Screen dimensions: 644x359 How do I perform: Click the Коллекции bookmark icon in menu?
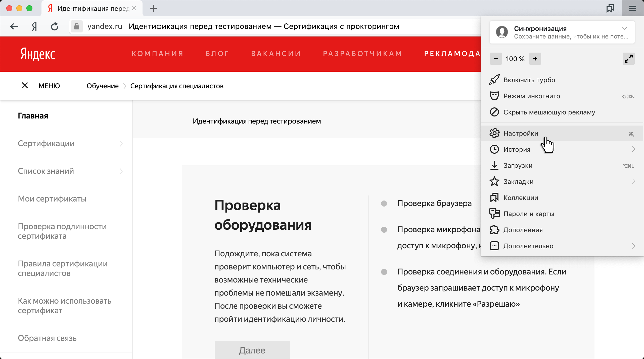(494, 197)
